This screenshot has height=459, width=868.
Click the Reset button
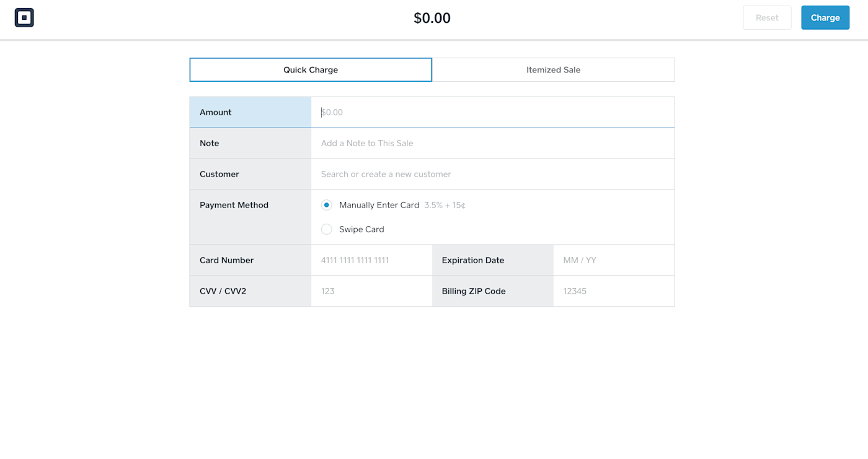click(767, 17)
